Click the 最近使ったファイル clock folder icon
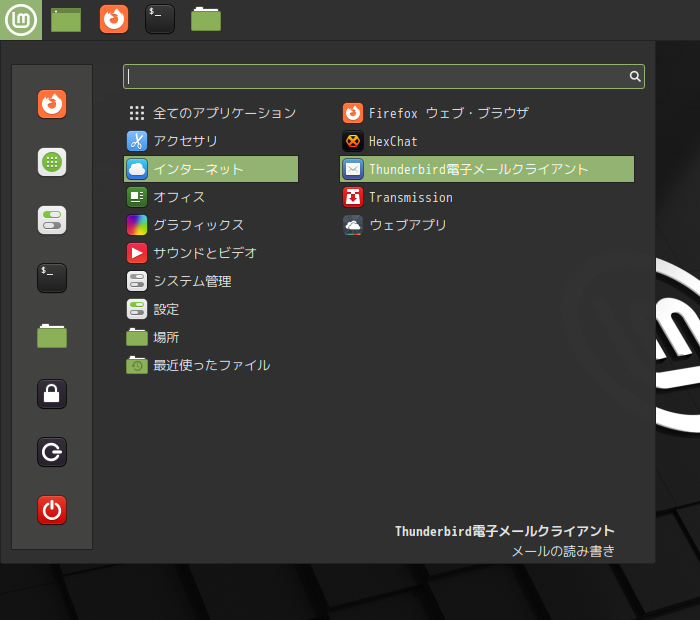Viewport: 700px width, 620px height. [x=137, y=366]
